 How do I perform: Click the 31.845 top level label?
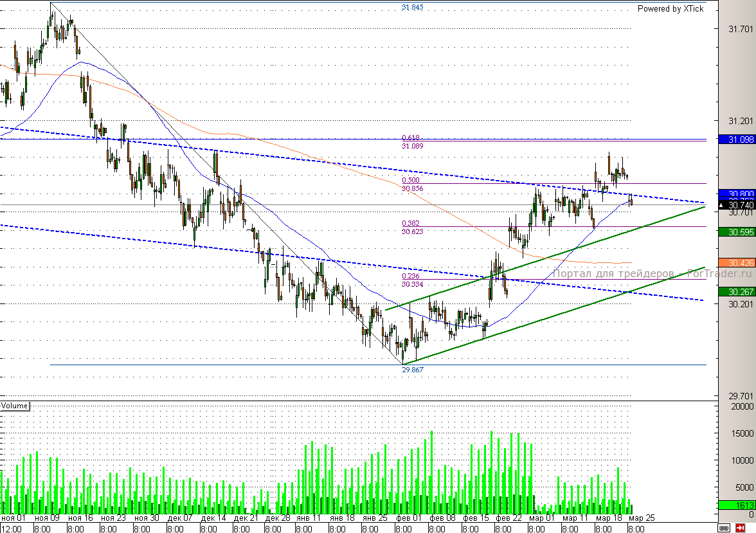click(412, 7)
